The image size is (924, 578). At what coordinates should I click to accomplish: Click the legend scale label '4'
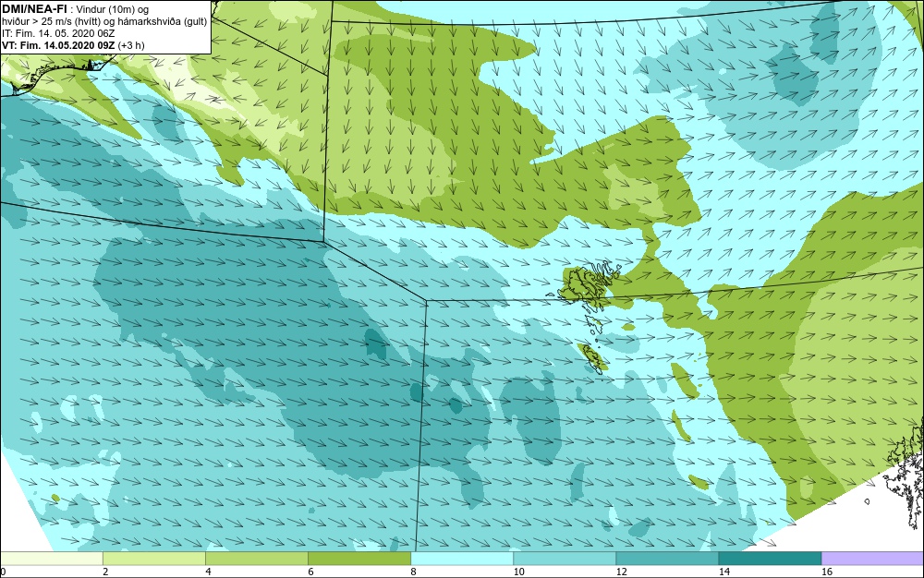tap(208, 572)
